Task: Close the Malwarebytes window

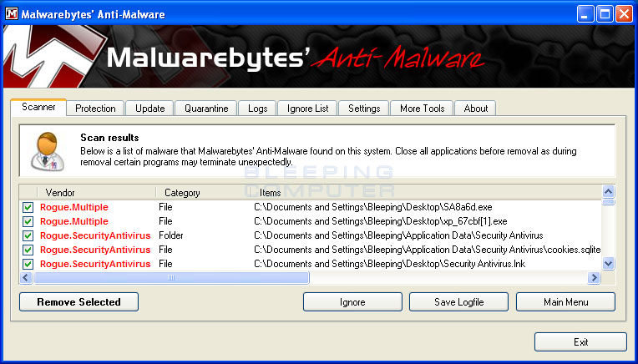Action: (x=624, y=14)
